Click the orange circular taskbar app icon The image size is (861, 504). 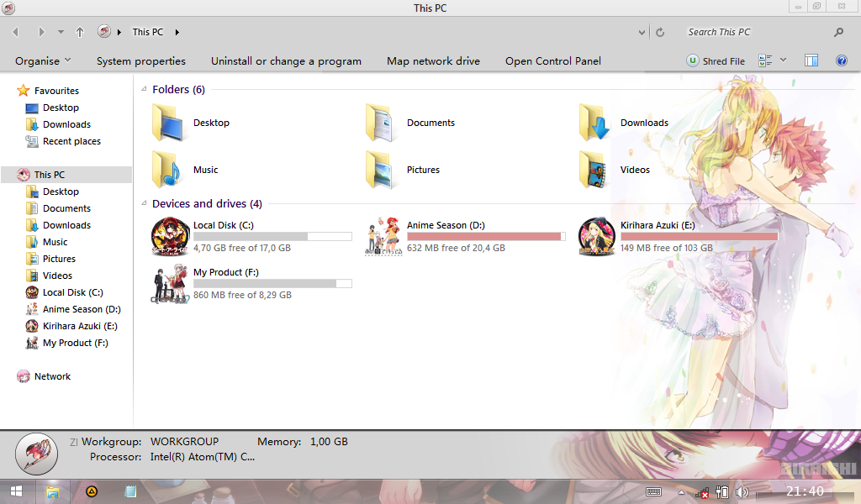(92, 491)
